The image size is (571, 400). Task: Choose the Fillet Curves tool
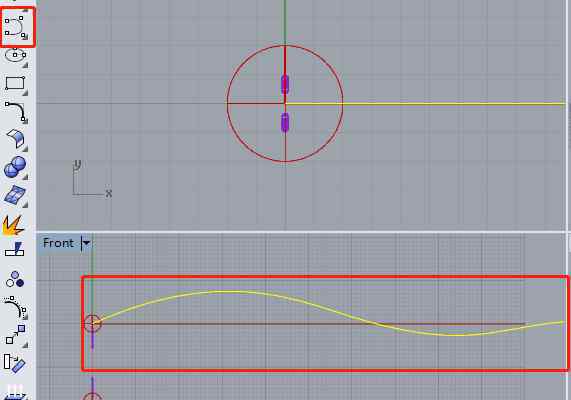(x=15, y=111)
